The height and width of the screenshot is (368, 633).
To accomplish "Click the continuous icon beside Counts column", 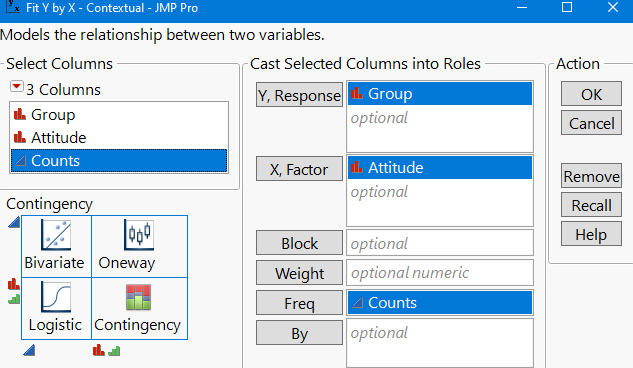I will point(20,161).
